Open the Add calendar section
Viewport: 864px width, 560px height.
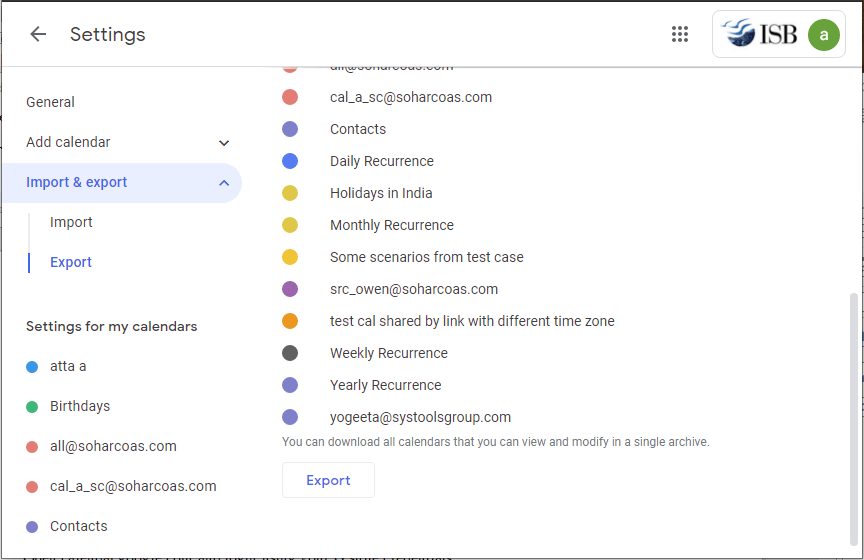(x=68, y=142)
